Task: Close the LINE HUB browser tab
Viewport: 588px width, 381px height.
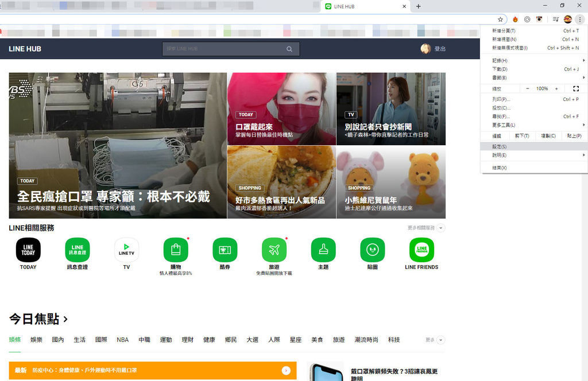Action: [404, 6]
